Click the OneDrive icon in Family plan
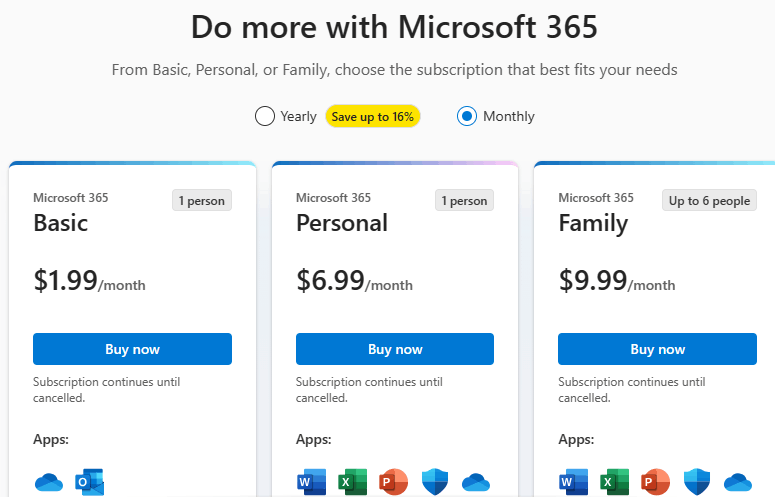 [x=738, y=482]
